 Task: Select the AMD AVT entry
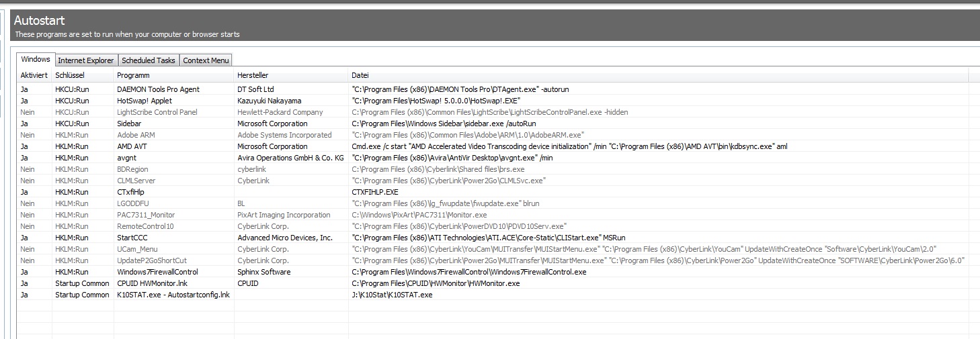pyautogui.click(x=133, y=146)
